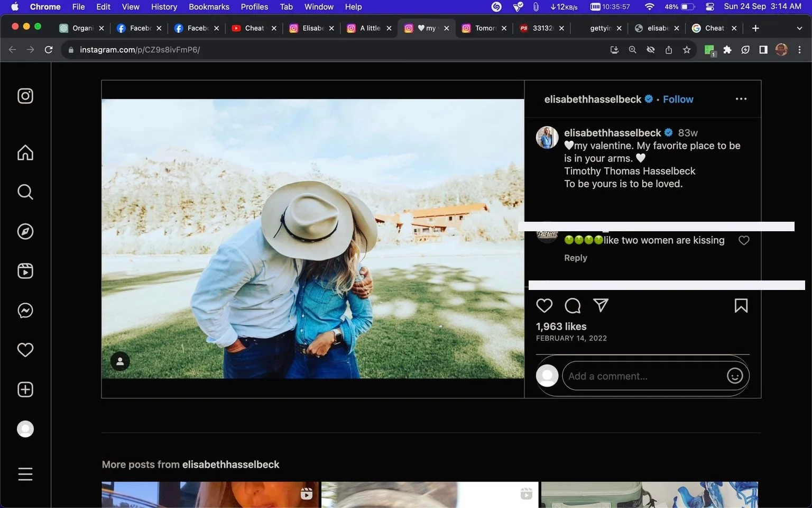812x508 pixels.
Task: Open the couple in hat photo
Action: pyautogui.click(x=313, y=239)
